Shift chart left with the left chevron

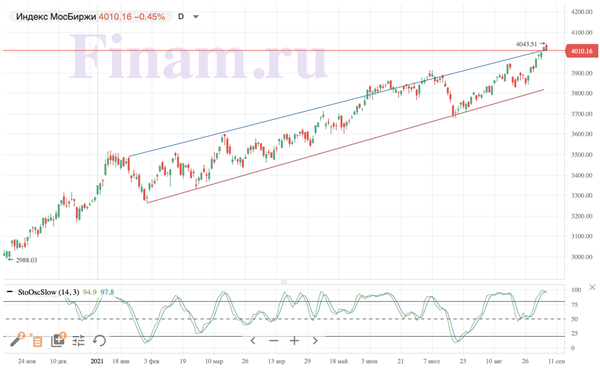point(253,340)
